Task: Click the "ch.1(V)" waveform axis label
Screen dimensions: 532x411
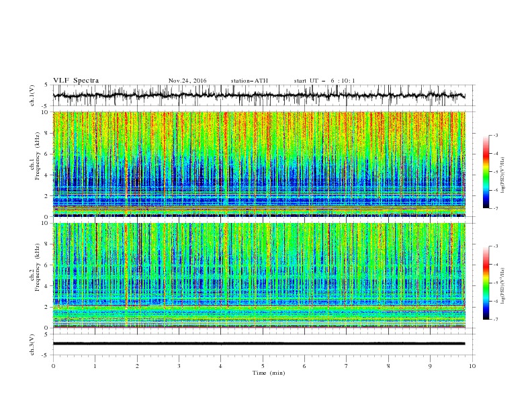Action: tap(32, 95)
